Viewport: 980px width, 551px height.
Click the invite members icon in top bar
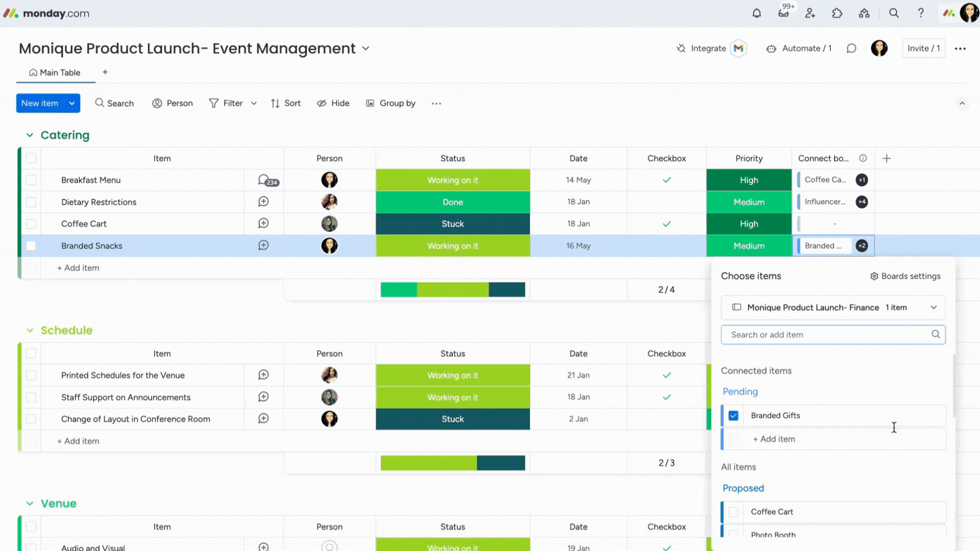coord(810,13)
